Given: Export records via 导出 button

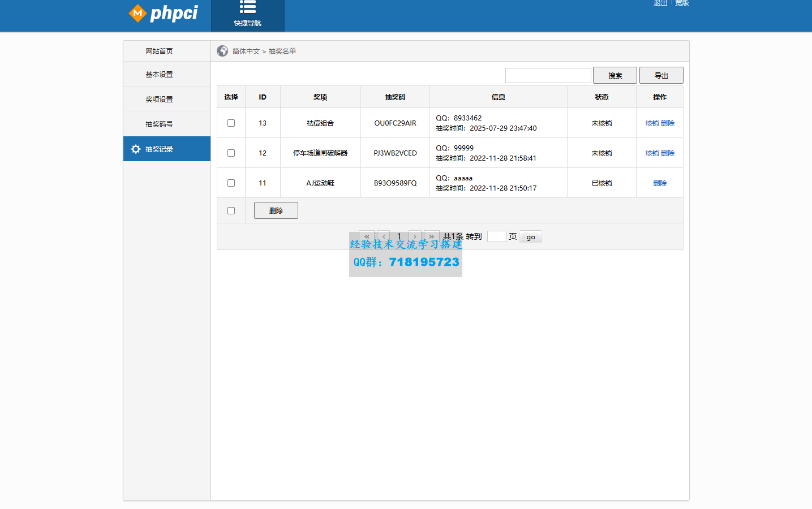Looking at the screenshot, I should (x=661, y=75).
